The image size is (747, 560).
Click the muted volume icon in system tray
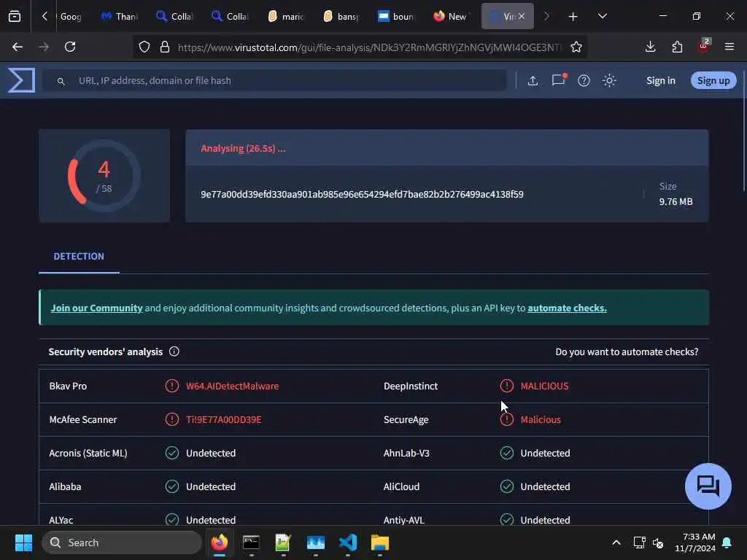[x=658, y=542]
